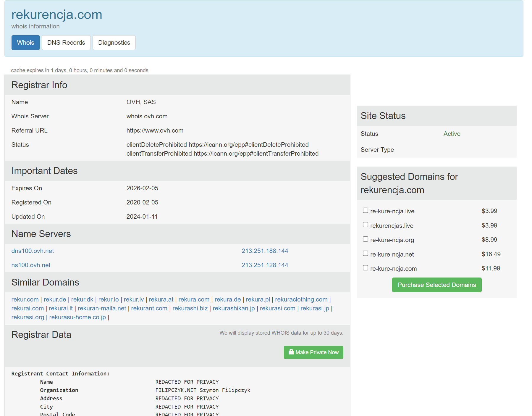
Task: Click the re-kure-ncja.com domain label
Action: [394, 269]
